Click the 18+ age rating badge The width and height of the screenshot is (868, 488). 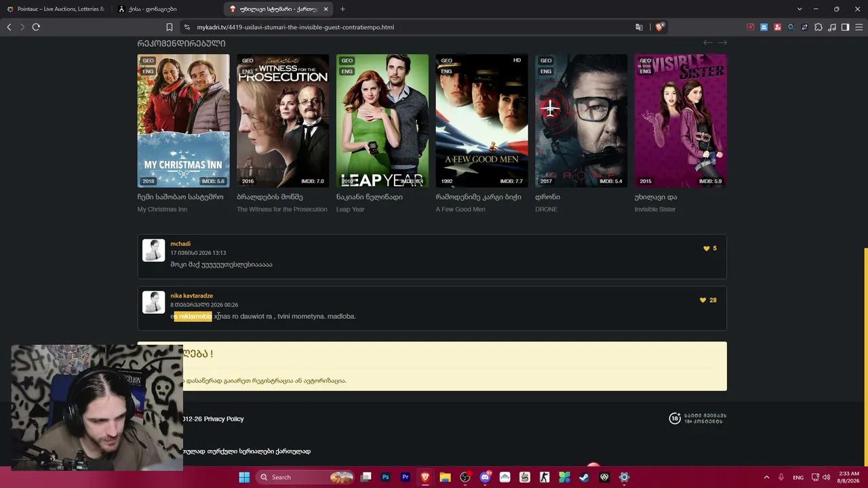[675, 419]
